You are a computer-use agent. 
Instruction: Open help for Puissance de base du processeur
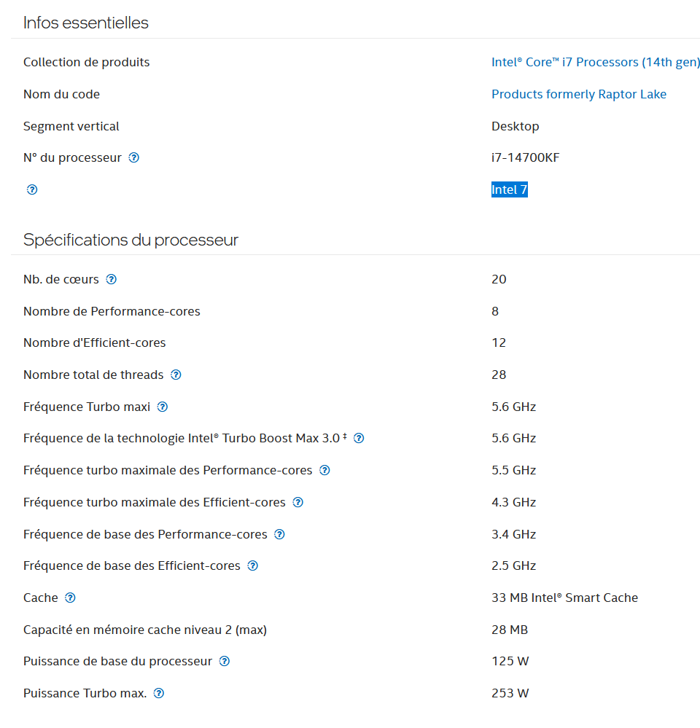[x=224, y=661]
